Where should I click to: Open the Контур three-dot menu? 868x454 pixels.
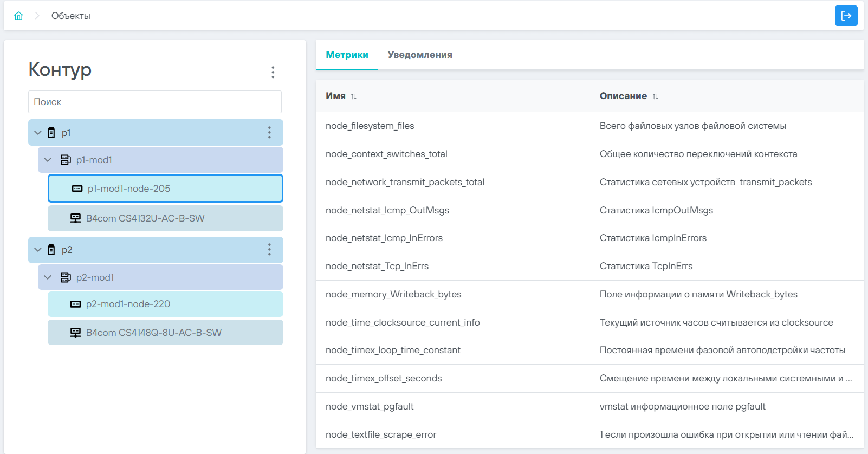[x=273, y=72]
